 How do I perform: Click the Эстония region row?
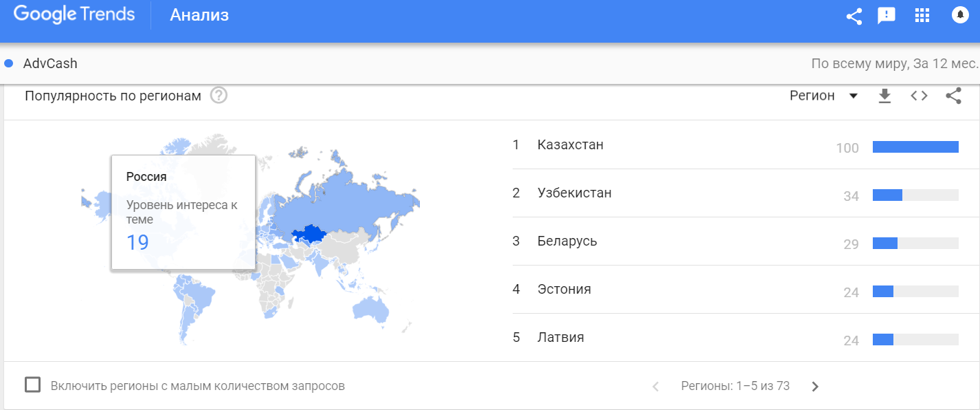coord(564,290)
